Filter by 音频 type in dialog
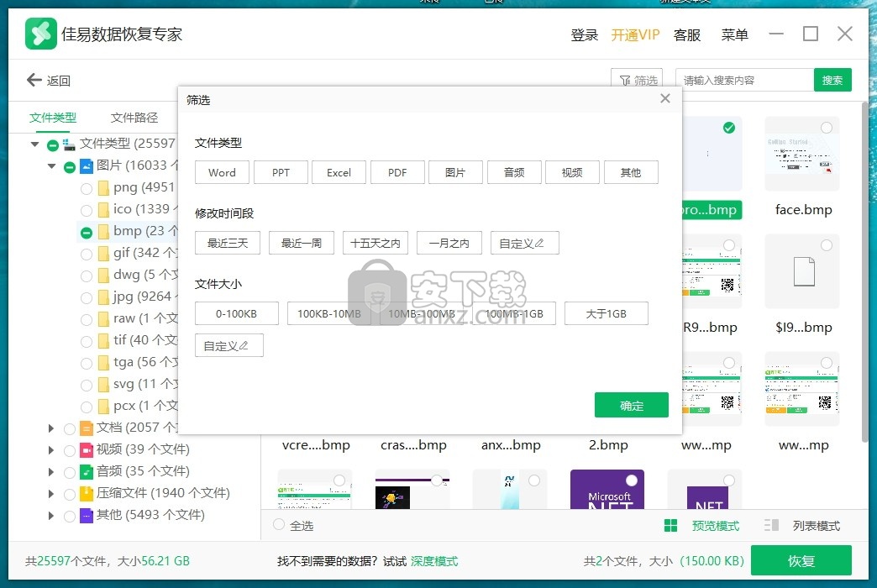Viewport: 877px width, 588px height. point(514,172)
